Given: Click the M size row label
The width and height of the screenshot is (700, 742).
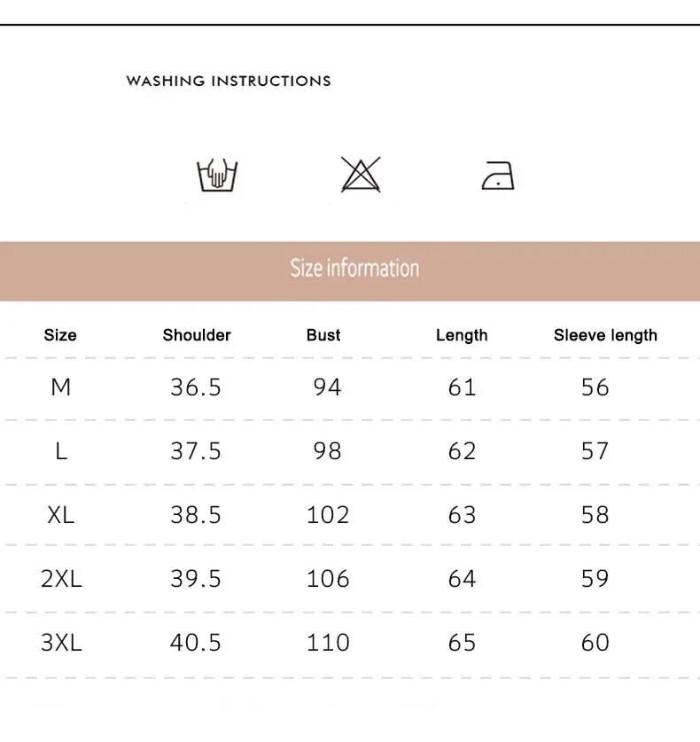Looking at the screenshot, I should pos(61,387).
